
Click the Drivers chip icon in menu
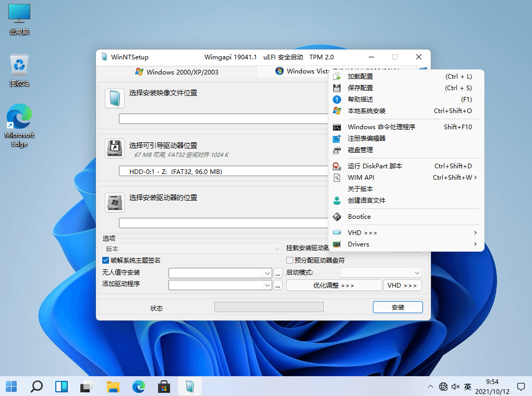point(337,244)
